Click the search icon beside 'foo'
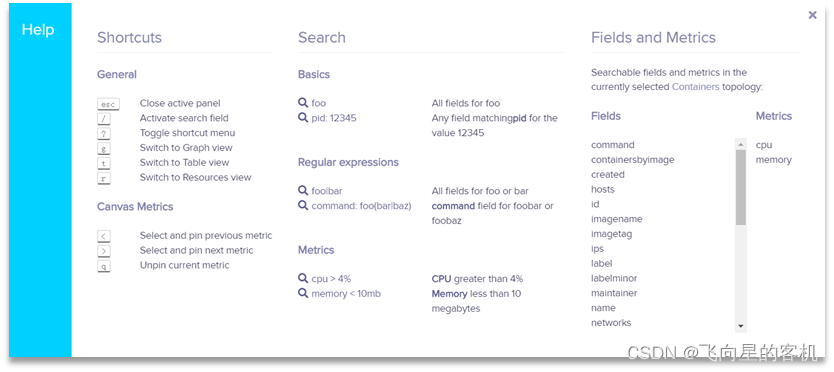Image resolution: width=834 pixels, height=372 pixels. tap(303, 103)
